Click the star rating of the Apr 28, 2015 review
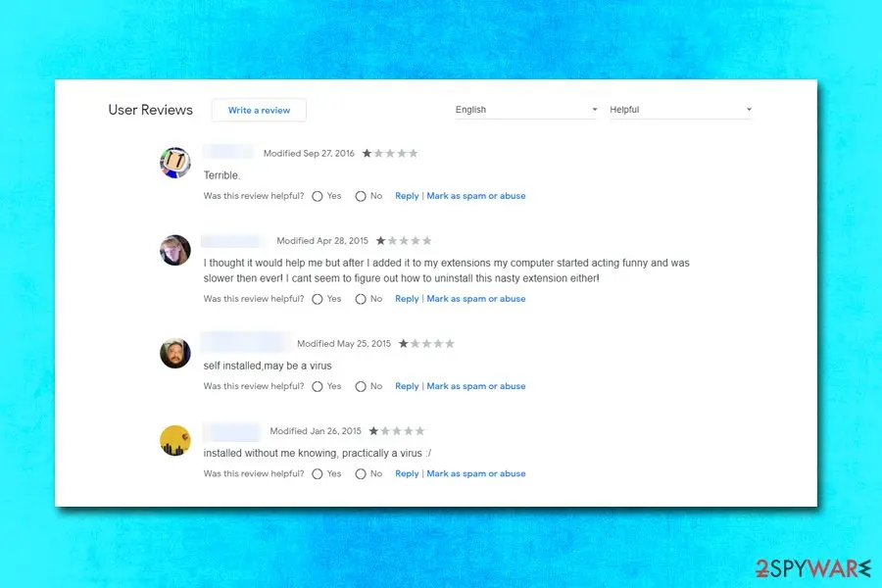Viewport: 882px width, 588px height. (404, 241)
